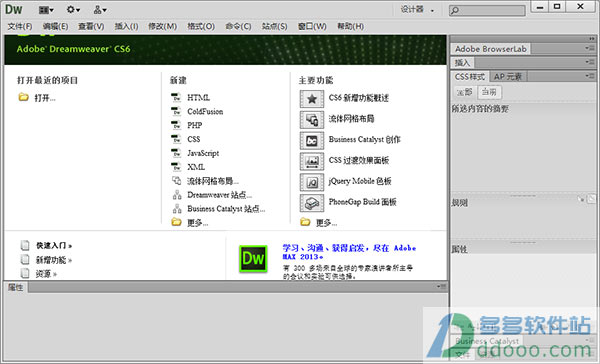Toggle the 规则 pane cascade view icon
The width and height of the screenshot is (600, 364).
[591, 199]
